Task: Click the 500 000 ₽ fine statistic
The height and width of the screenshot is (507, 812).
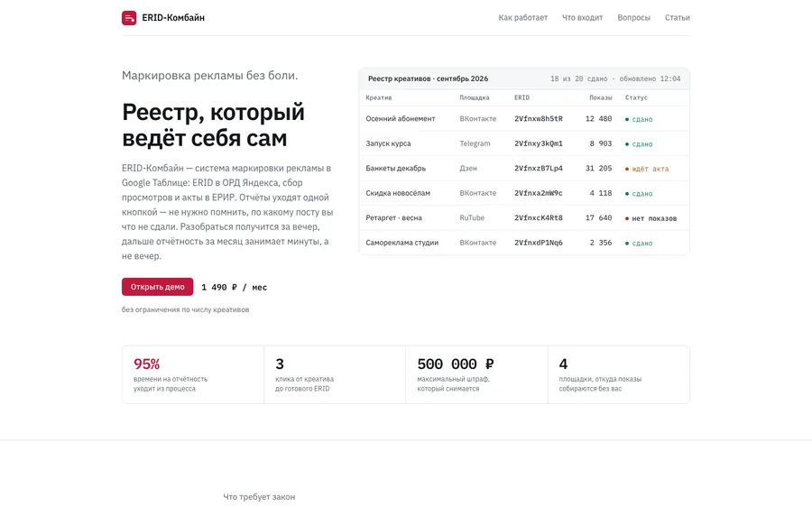Action: tap(476, 375)
